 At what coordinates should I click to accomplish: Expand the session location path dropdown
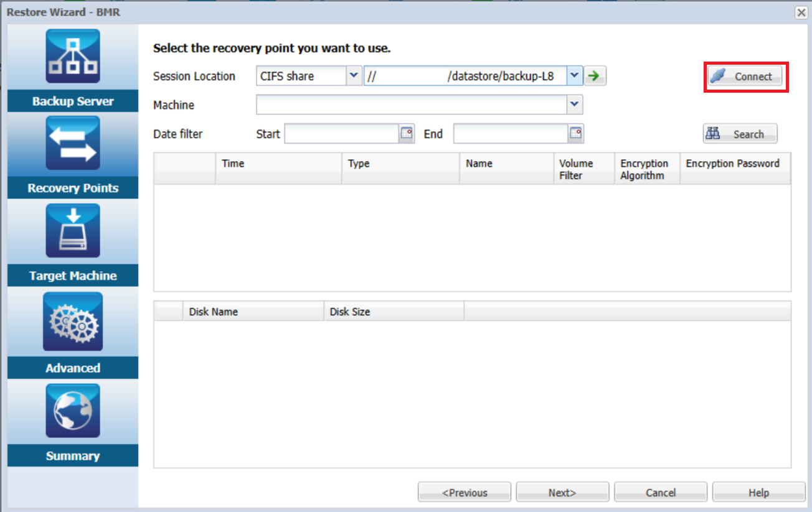pyautogui.click(x=574, y=76)
